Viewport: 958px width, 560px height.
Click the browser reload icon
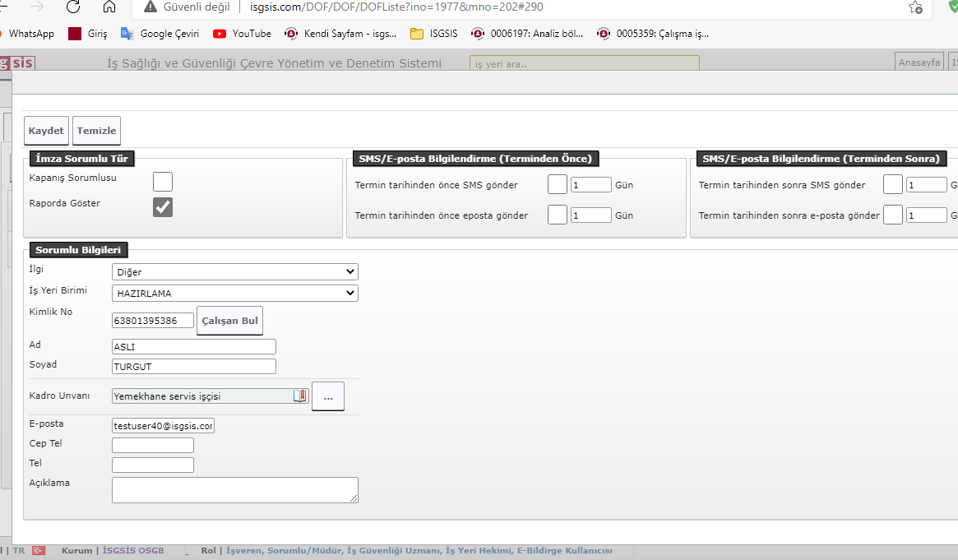(x=73, y=7)
